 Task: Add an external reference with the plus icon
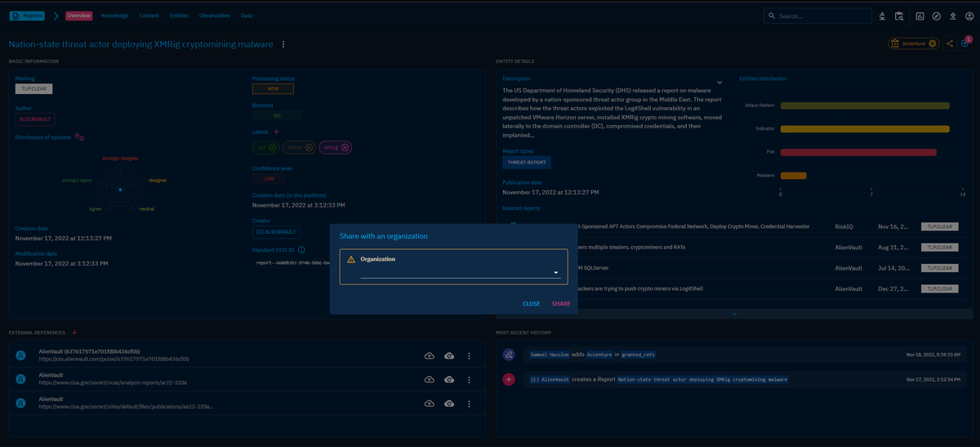[74, 333]
